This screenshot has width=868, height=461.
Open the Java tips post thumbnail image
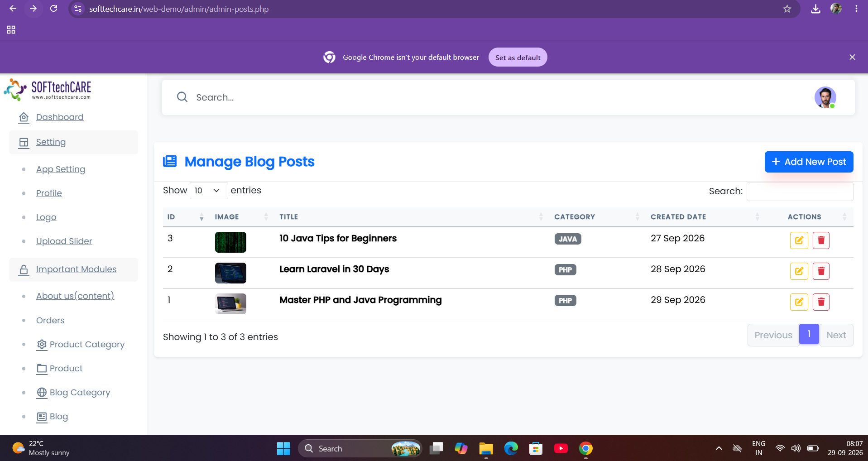click(230, 242)
